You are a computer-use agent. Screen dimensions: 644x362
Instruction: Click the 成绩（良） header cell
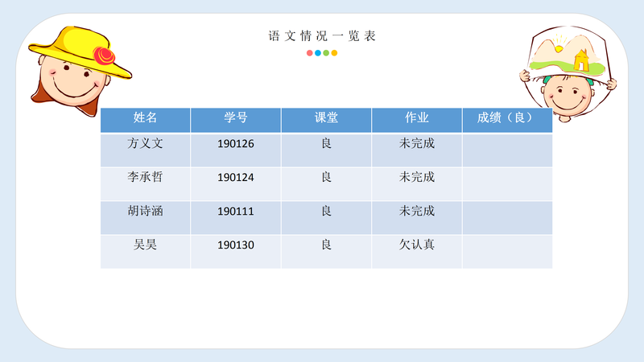508,120
